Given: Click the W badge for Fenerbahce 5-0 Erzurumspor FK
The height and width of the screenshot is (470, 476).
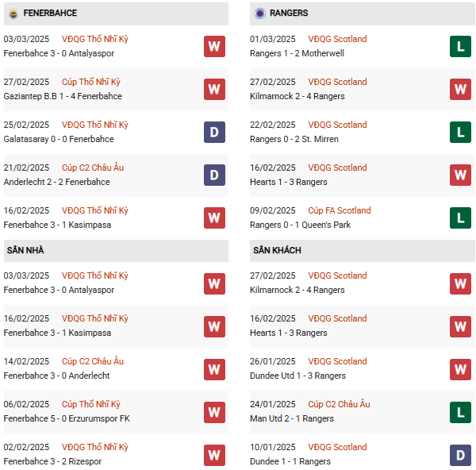Looking at the screenshot, I should coord(214,411).
